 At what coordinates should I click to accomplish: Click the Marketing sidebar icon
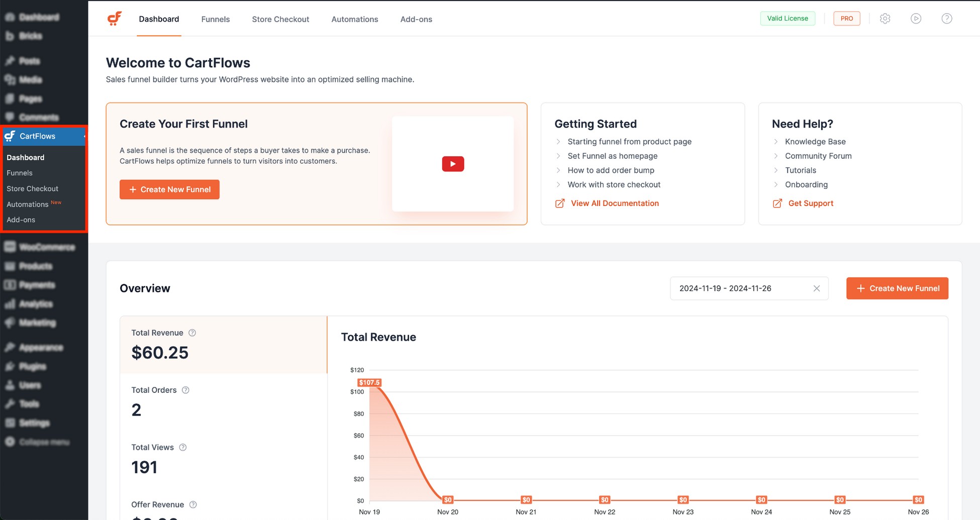tap(10, 323)
